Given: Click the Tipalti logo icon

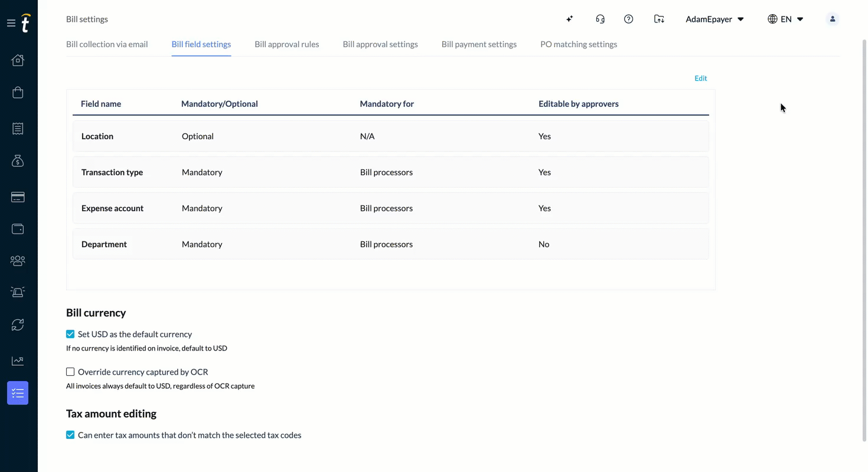Looking at the screenshot, I should (25, 23).
